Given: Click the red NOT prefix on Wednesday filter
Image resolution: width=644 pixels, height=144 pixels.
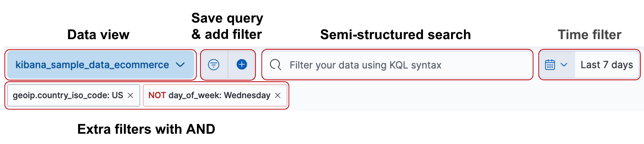Looking at the screenshot, I should pyautogui.click(x=157, y=96).
